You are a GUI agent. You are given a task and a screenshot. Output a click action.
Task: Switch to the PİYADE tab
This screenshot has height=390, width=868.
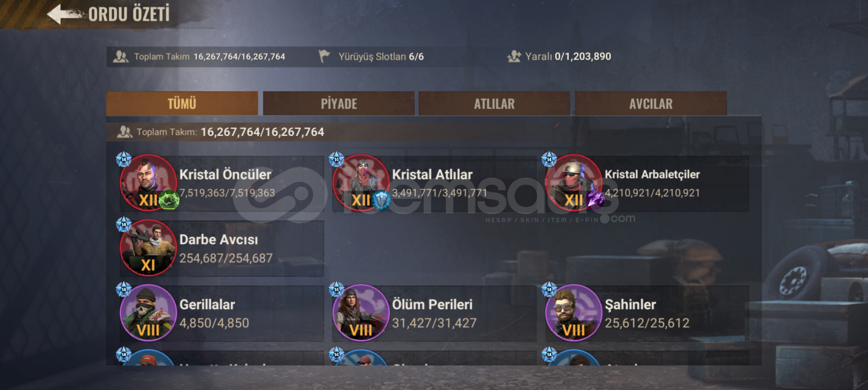(x=339, y=104)
